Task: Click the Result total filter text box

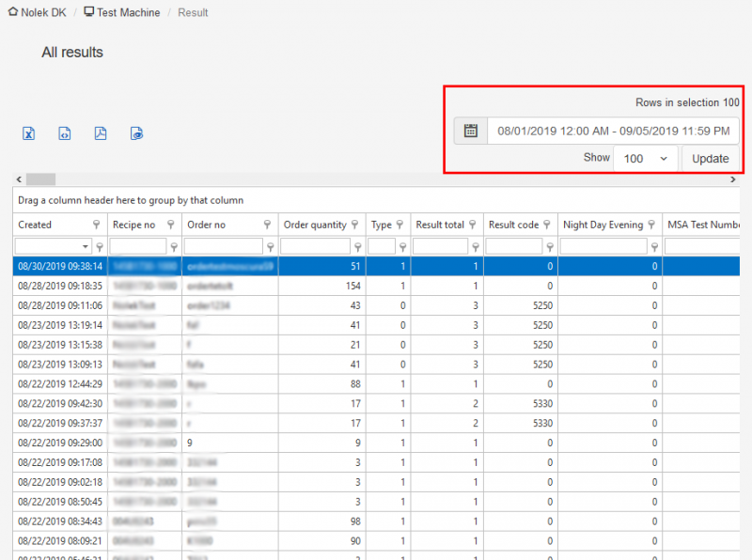Action: tap(440, 246)
